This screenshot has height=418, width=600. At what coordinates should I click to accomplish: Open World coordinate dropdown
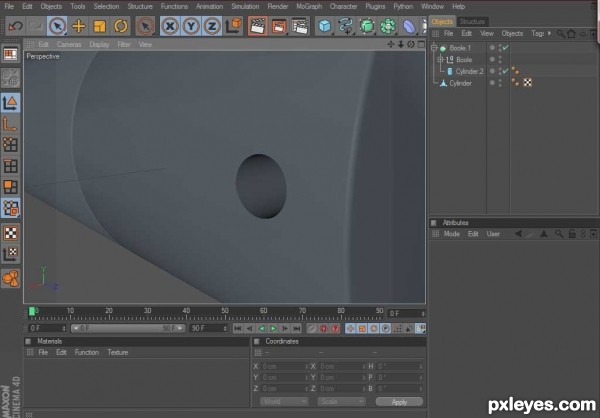284,402
